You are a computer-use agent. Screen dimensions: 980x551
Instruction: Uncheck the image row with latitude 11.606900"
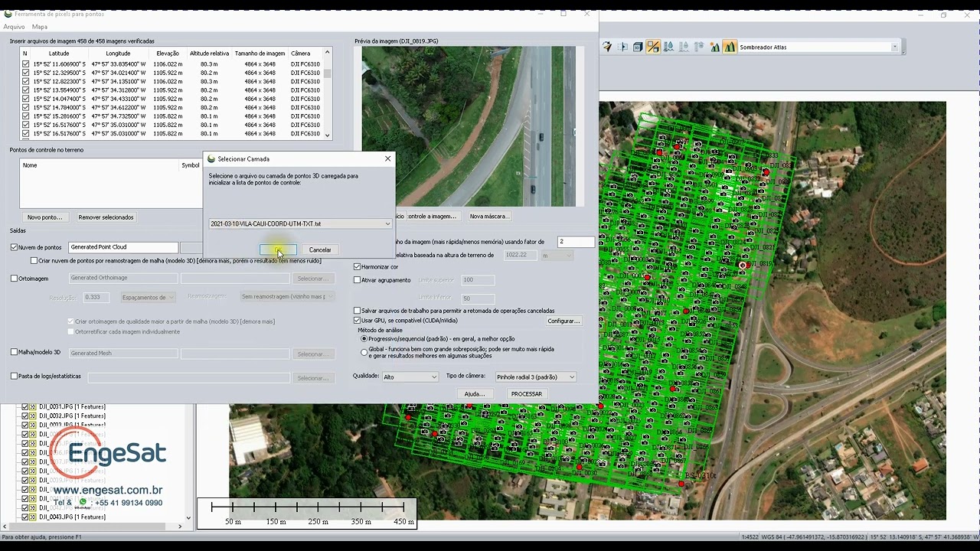(x=25, y=64)
